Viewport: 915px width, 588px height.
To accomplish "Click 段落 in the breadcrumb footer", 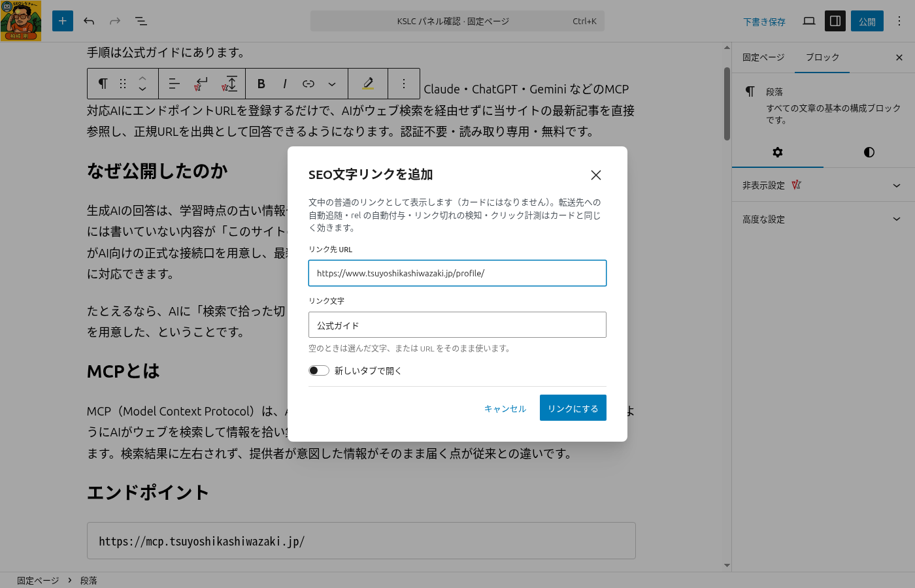I will click(89, 580).
